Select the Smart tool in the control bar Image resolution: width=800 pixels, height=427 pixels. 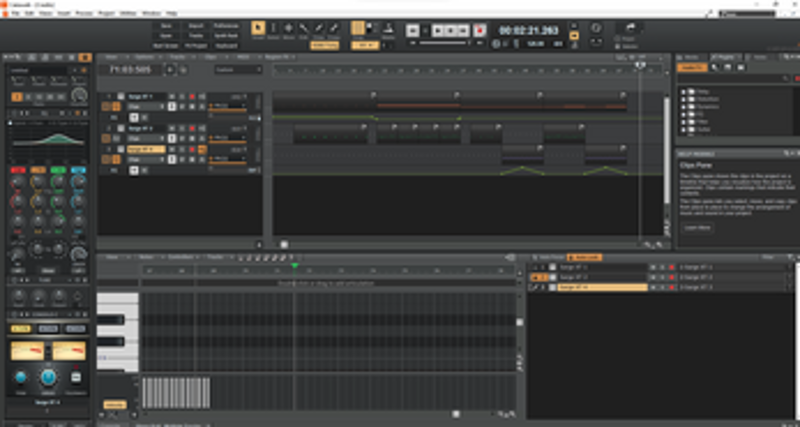coord(258,28)
